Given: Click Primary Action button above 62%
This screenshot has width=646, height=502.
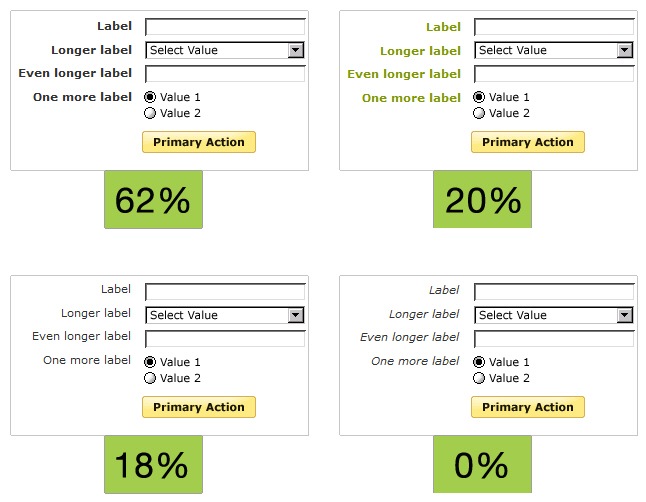Looking at the screenshot, I should tap(199, 142).
